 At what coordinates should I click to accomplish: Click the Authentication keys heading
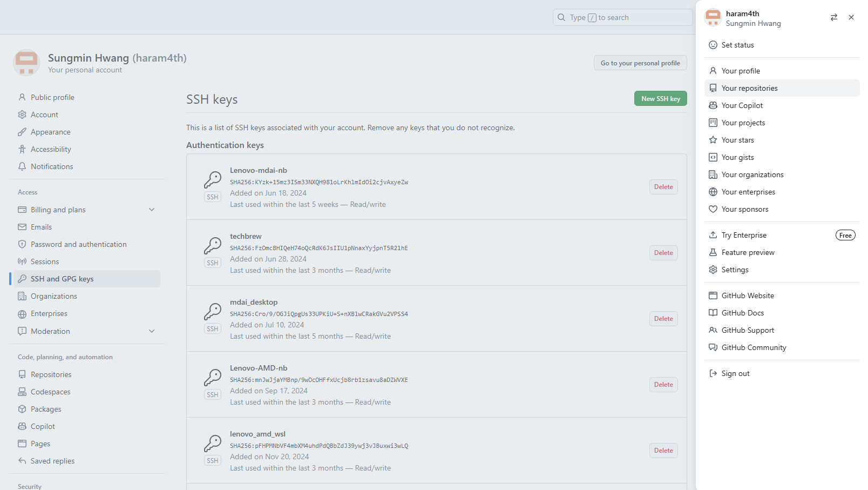225,145
